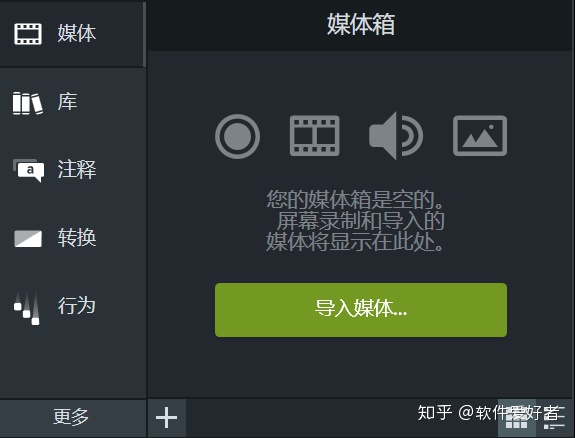
Task: Click the 媒体箱 panel header
Action: pyautogui.click(x=361, y=25)
